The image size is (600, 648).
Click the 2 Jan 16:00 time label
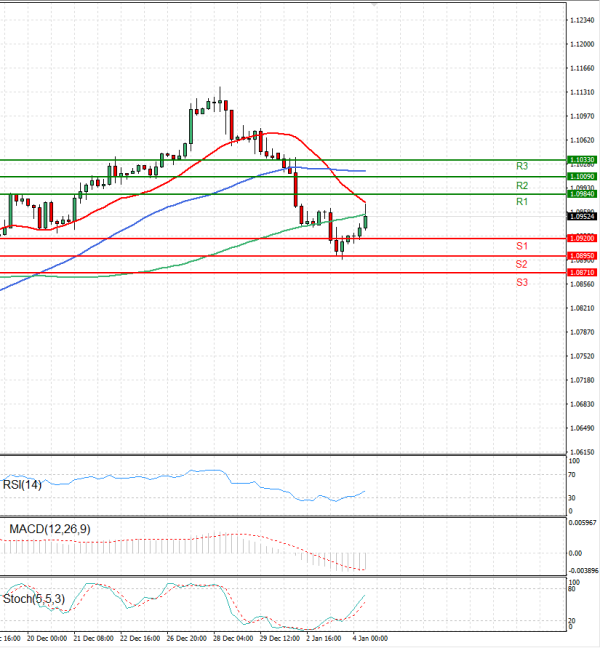324,638
